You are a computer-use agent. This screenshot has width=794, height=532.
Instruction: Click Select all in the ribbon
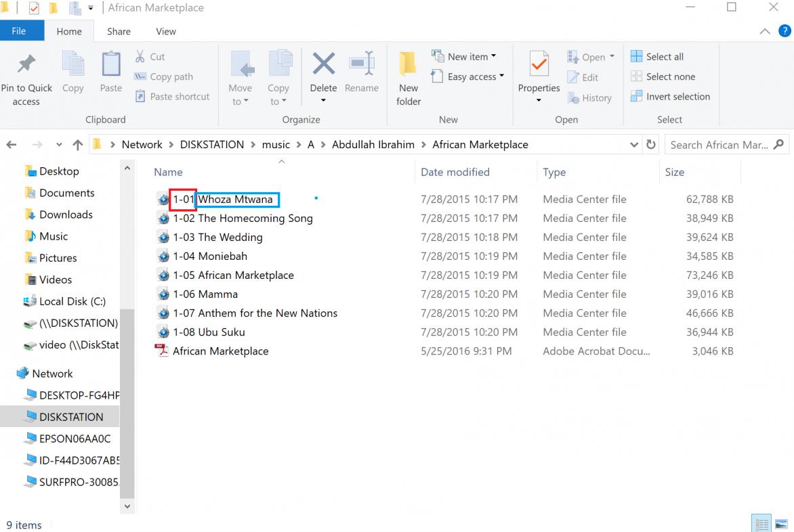[x=657, y=57]
